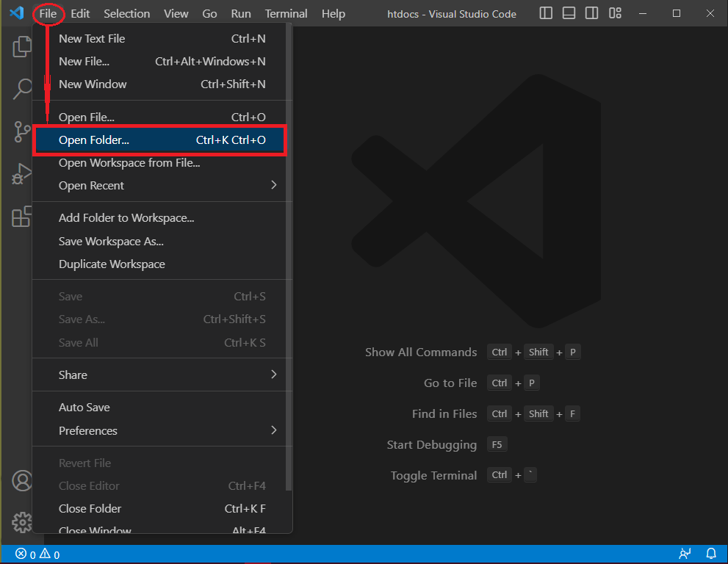This screenshot has width=728, height=564.
Task: Open the Manage settings gear
Action: [x=21, y=522]
